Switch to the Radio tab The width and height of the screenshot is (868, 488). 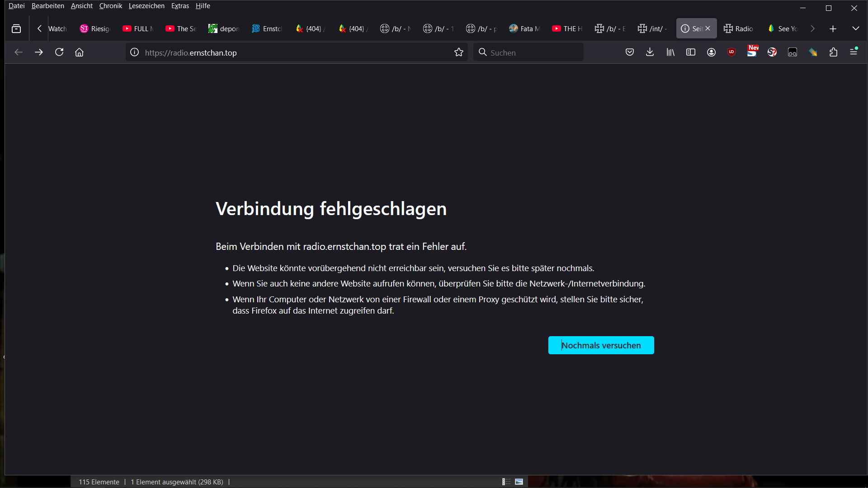[x=738, y=28]
